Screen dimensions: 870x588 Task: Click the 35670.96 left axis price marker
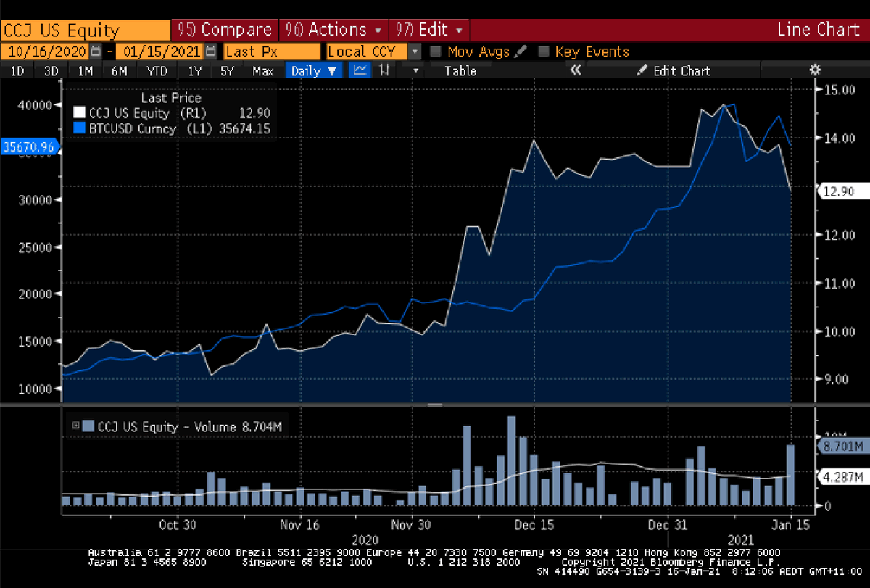coord(30,146)
